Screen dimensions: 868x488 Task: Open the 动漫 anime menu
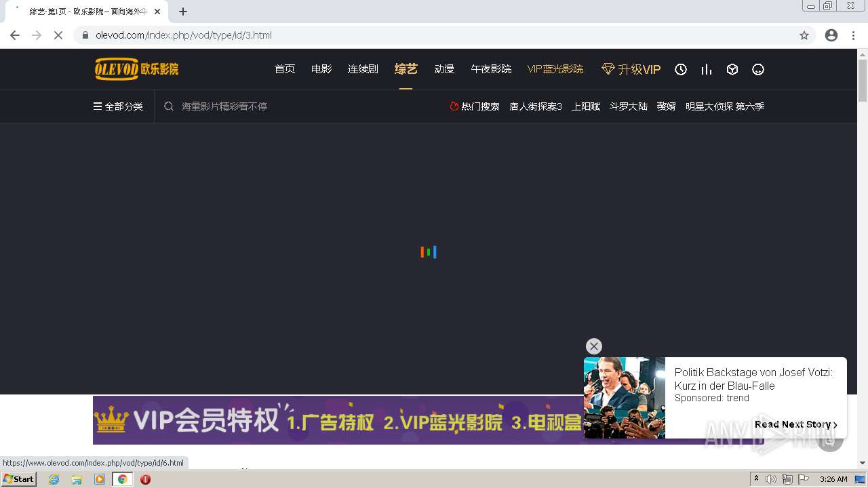(x=444, y=69)
